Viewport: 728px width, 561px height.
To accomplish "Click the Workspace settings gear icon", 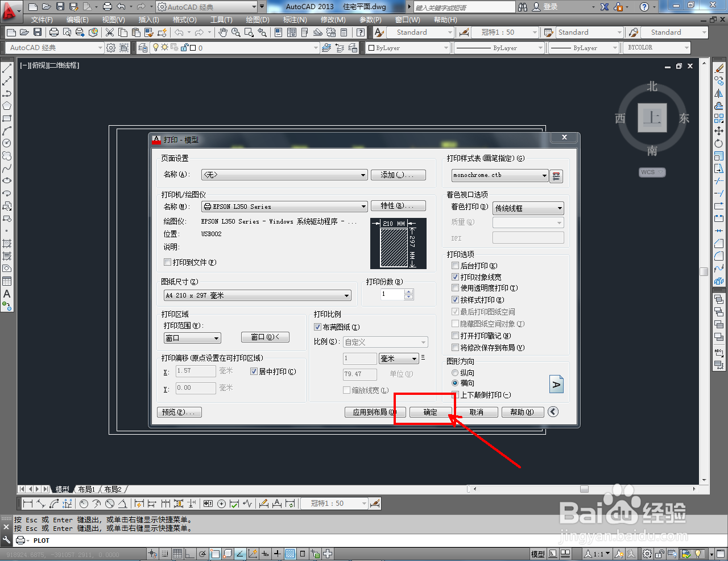I will click(111, 48).
